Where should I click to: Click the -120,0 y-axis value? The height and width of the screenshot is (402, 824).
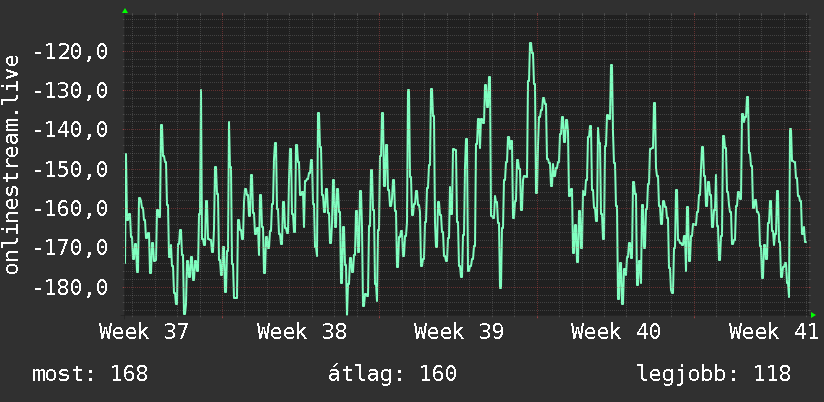[x=70, y=52]
